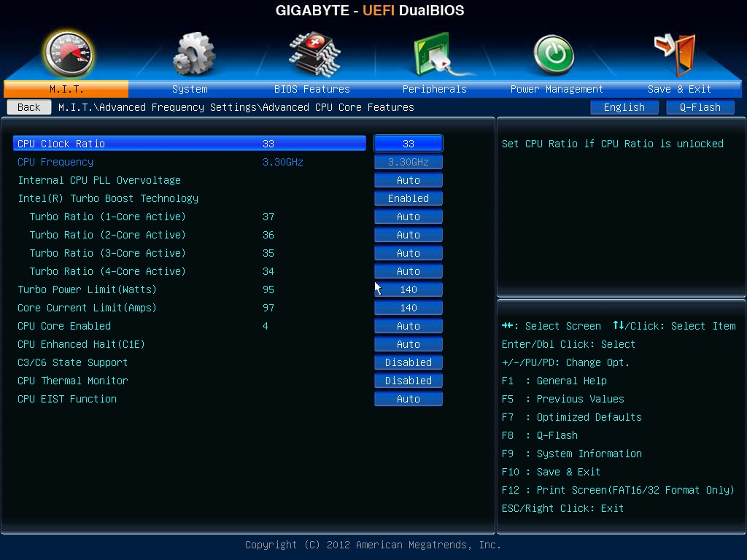Click the Back button

29,107
